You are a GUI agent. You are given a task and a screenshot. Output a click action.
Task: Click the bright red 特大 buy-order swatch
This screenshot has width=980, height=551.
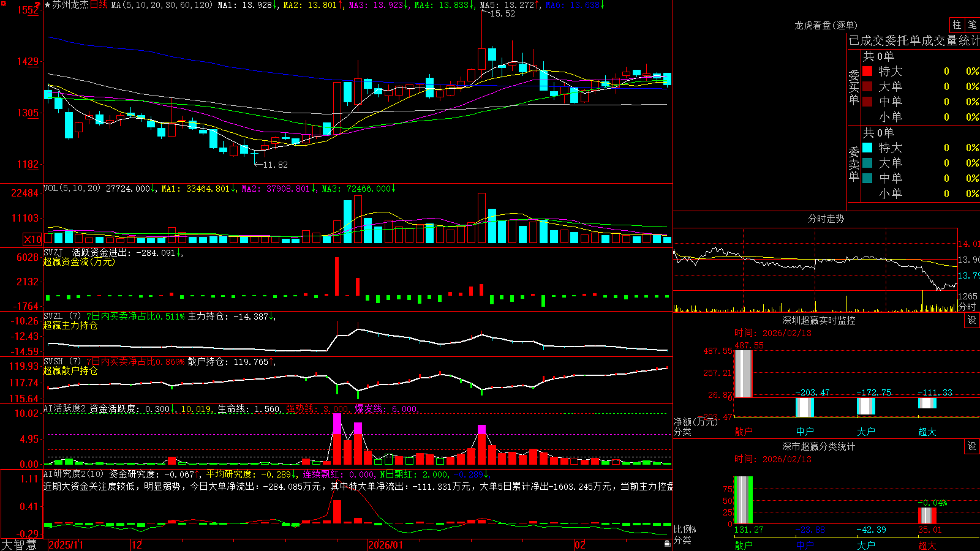click(867, 71)
